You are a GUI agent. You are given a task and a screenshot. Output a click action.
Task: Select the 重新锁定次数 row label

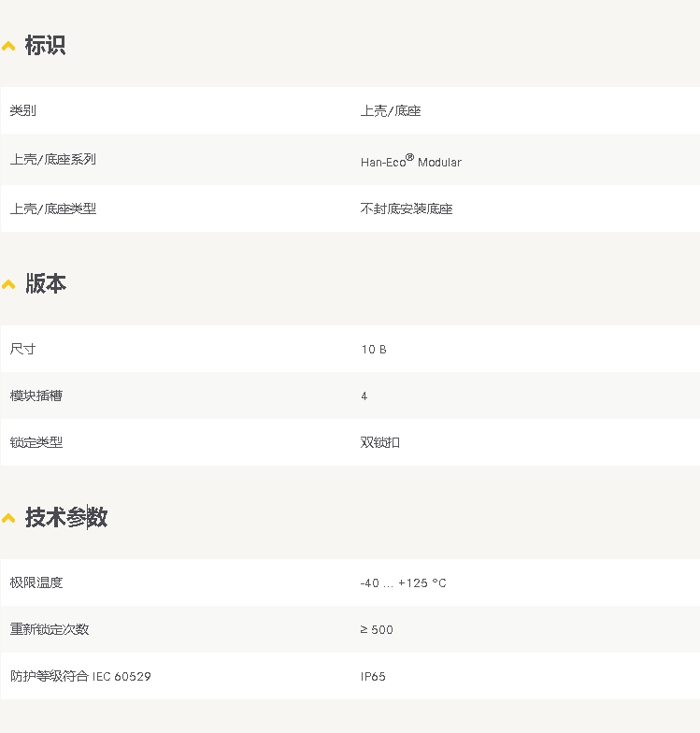(x=50, y=629)
